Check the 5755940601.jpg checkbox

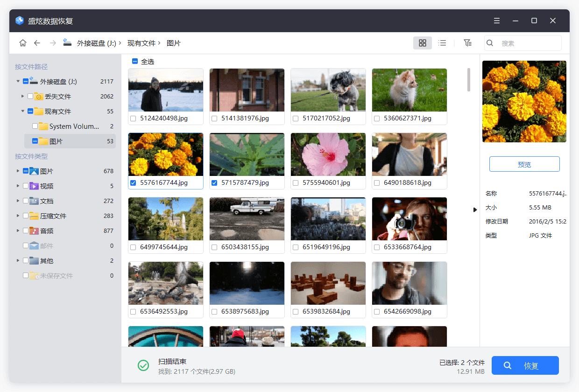(x=296, y=183)
